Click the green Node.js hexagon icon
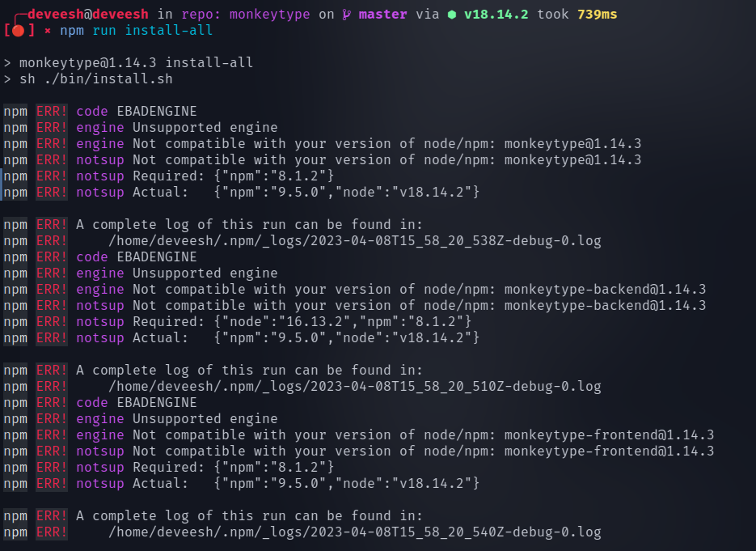The image size is (756, 551). [x=452, y=15]
